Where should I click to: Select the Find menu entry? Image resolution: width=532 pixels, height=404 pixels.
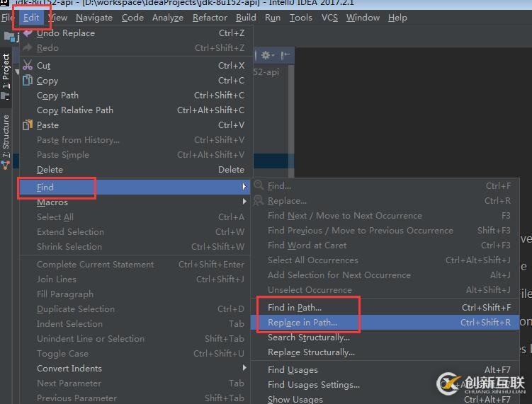[x=135, y=187]
